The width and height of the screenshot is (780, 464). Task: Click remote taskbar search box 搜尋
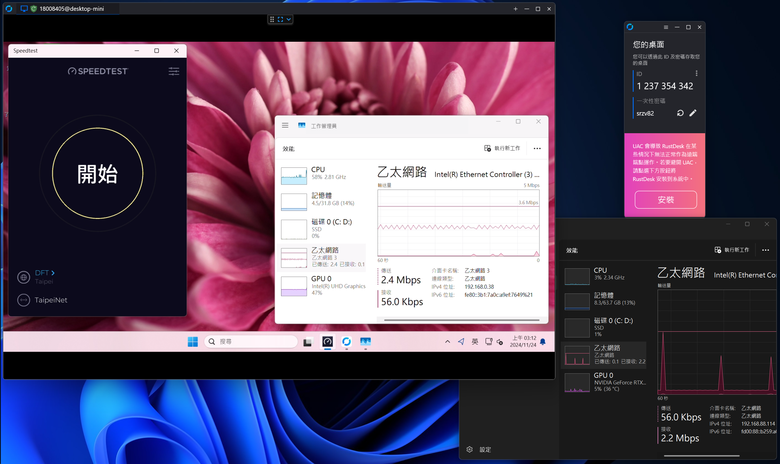[251, 342]
